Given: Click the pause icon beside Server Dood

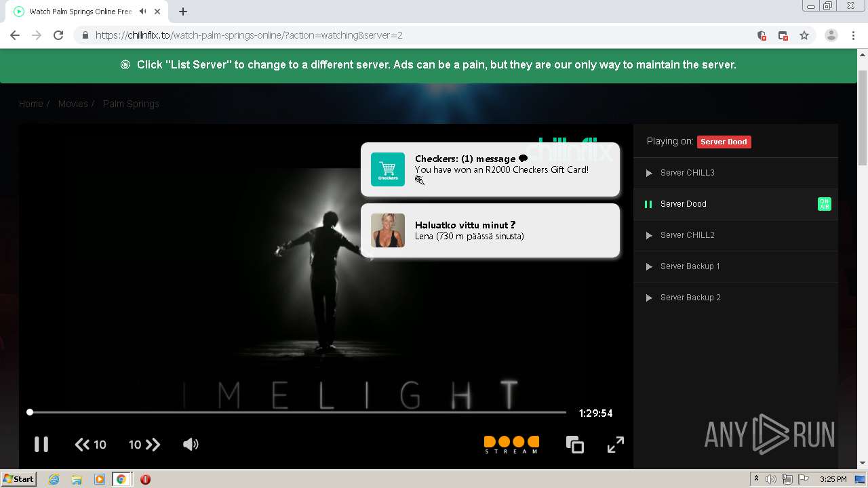Looking at the screenshot, I should [x=648, y=204].
